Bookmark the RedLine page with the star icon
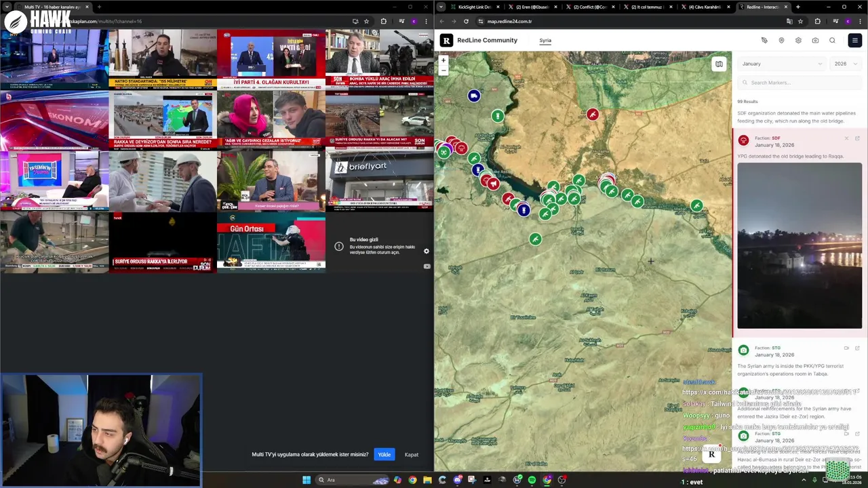 click(x=800, y=21)
